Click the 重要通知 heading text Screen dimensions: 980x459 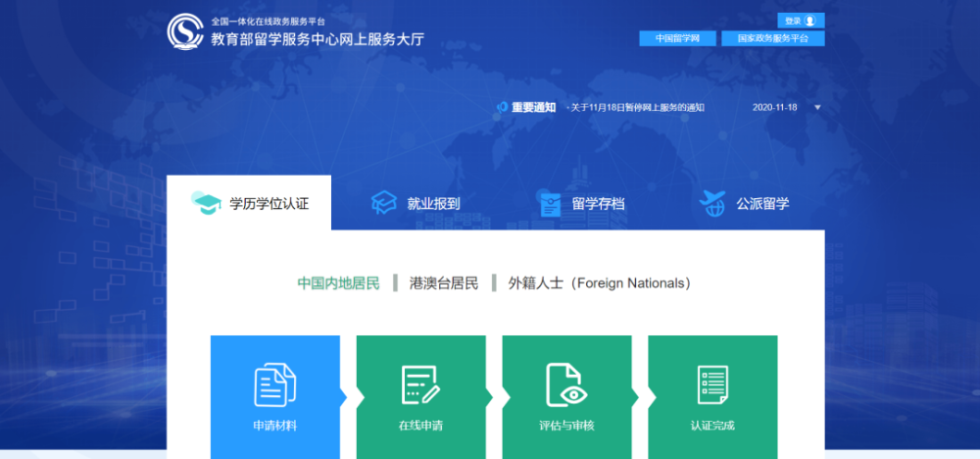[534, 108]
